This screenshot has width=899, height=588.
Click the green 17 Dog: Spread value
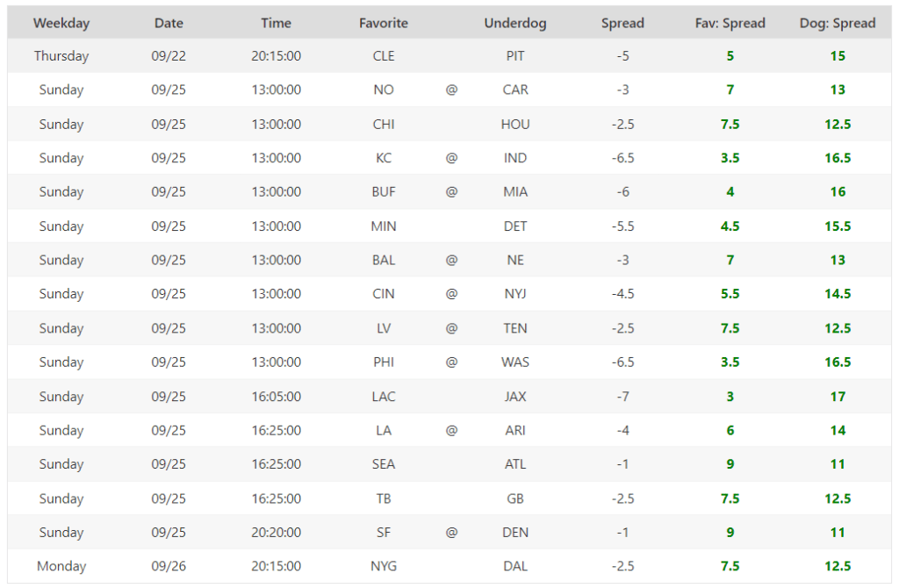point(838,396)
